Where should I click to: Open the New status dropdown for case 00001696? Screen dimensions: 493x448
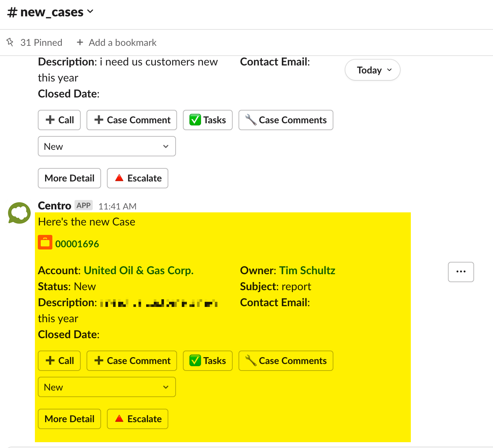107,387
